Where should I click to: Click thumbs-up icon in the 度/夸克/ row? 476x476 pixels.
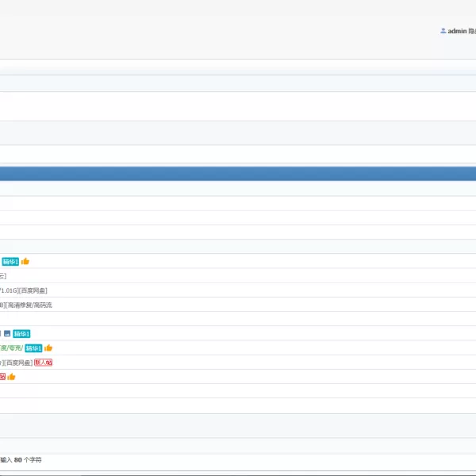coord(48,347)
